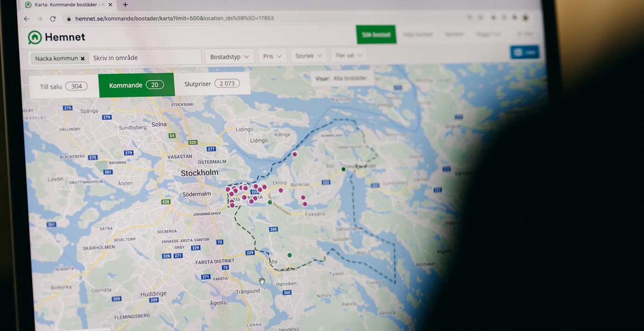Go back with the browser back arrow
Viewport: 644px width, 331px height.
pyautogui.click(x=27, y=19)
